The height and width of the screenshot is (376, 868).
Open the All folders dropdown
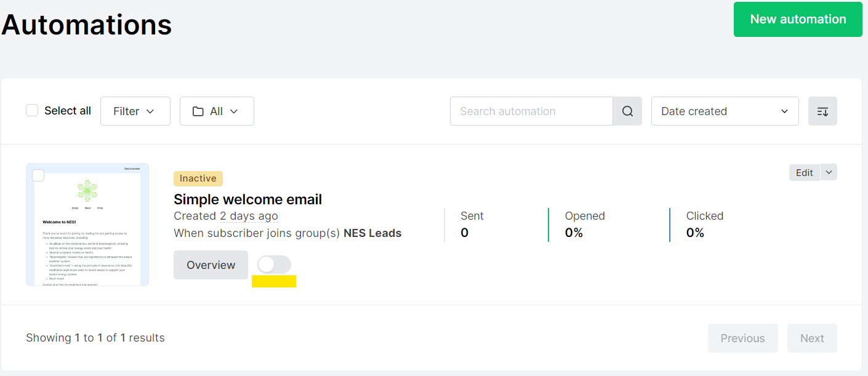point(217,111)
